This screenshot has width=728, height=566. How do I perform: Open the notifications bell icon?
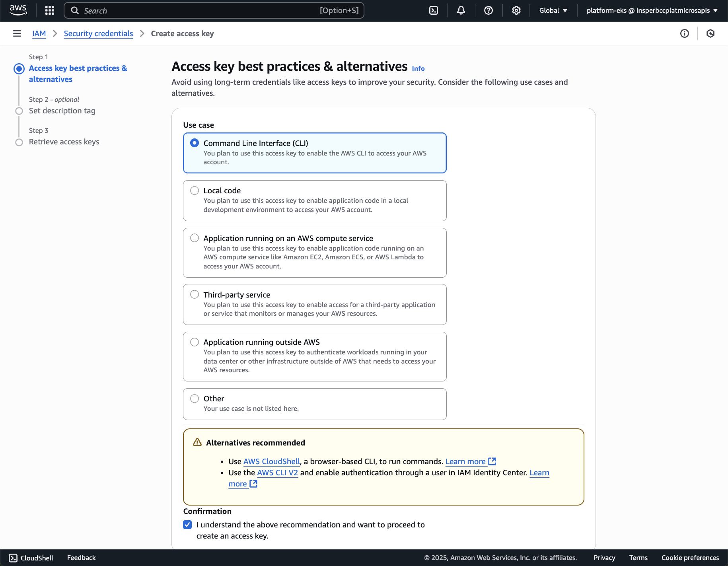(461, 10)
